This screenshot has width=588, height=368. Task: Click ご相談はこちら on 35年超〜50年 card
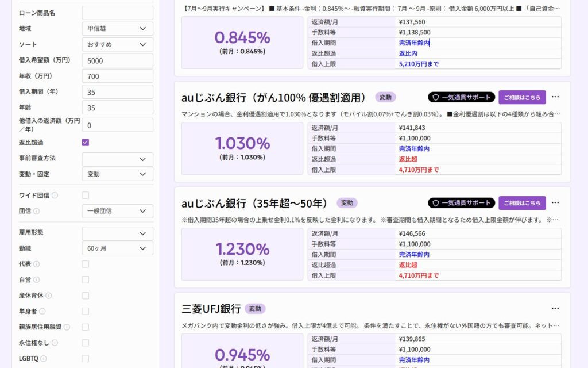click(522, 203)
